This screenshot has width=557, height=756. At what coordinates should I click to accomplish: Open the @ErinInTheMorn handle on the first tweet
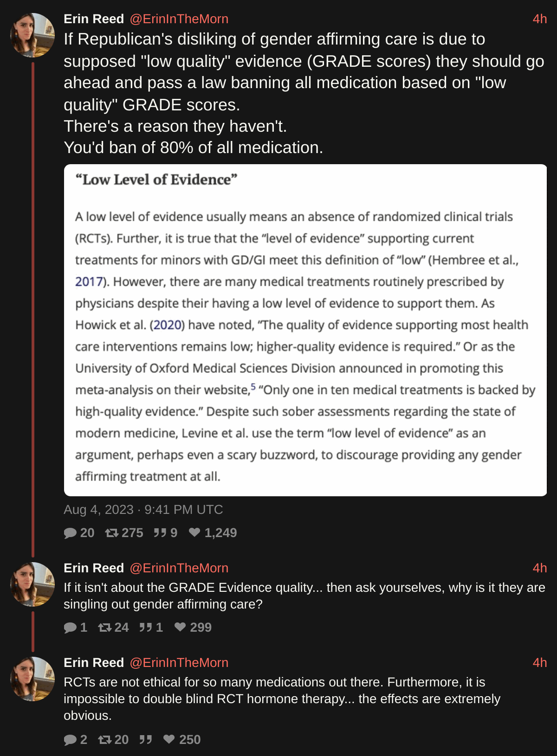coord(179,19)
